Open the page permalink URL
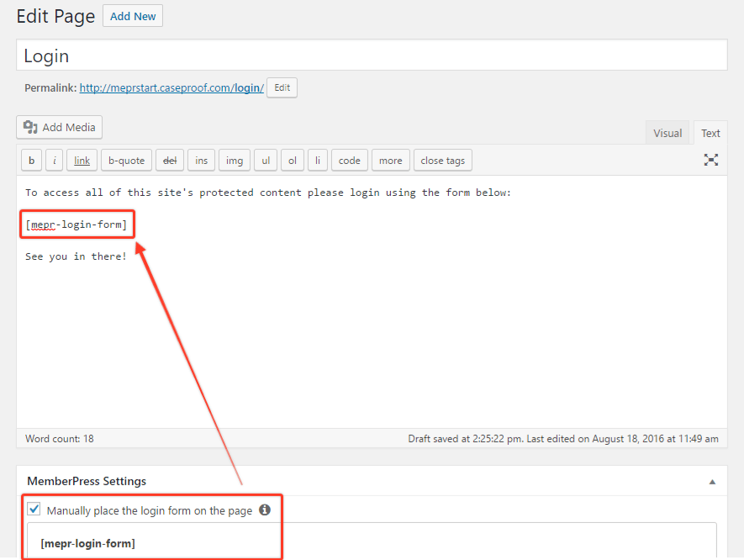The width and height of the screenshot is (744, 560). [171, 87]
